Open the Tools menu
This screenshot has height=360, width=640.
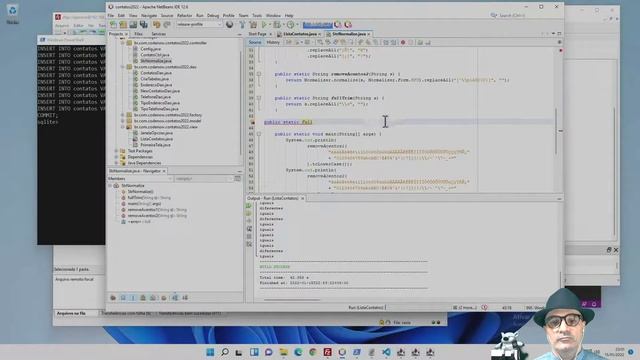(x=257, y=16)
